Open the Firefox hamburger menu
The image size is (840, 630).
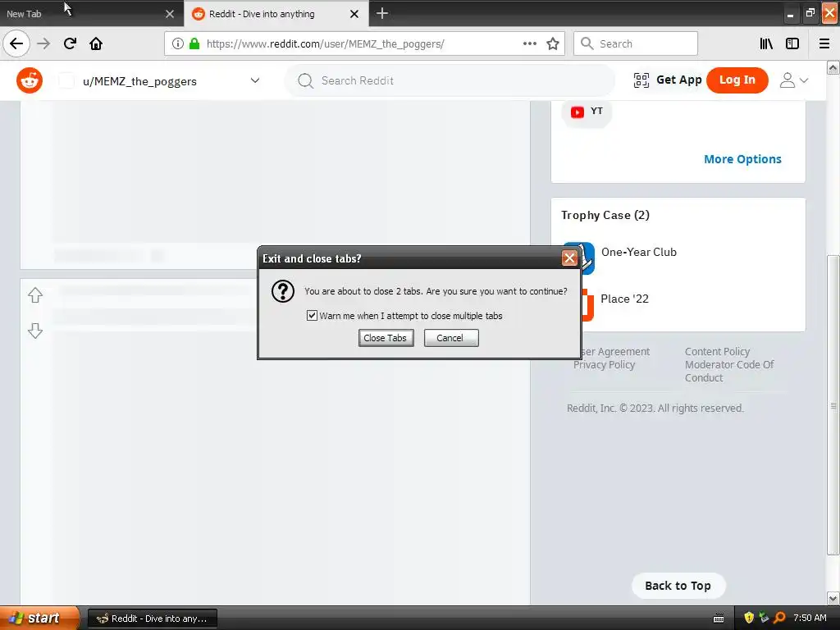(x=824, y=43)
